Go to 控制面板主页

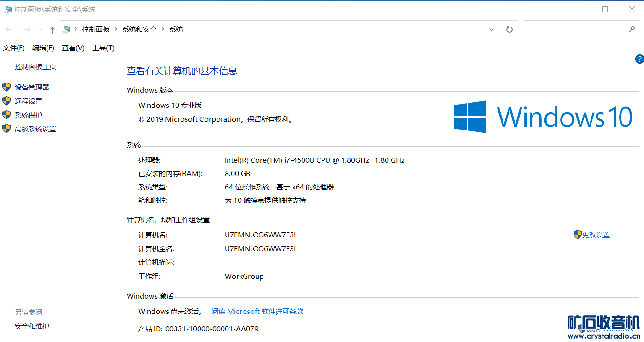[x=35, y=67]
